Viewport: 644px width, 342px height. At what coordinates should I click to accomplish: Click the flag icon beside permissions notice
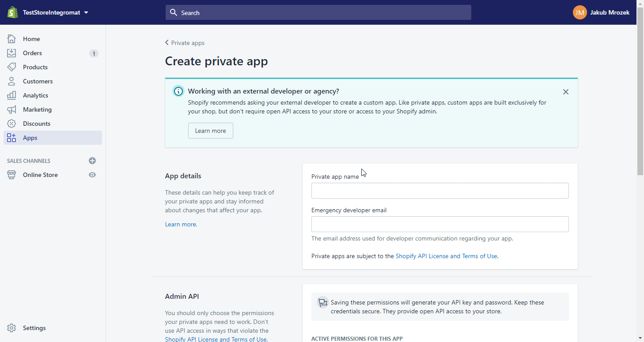[323, 303]
